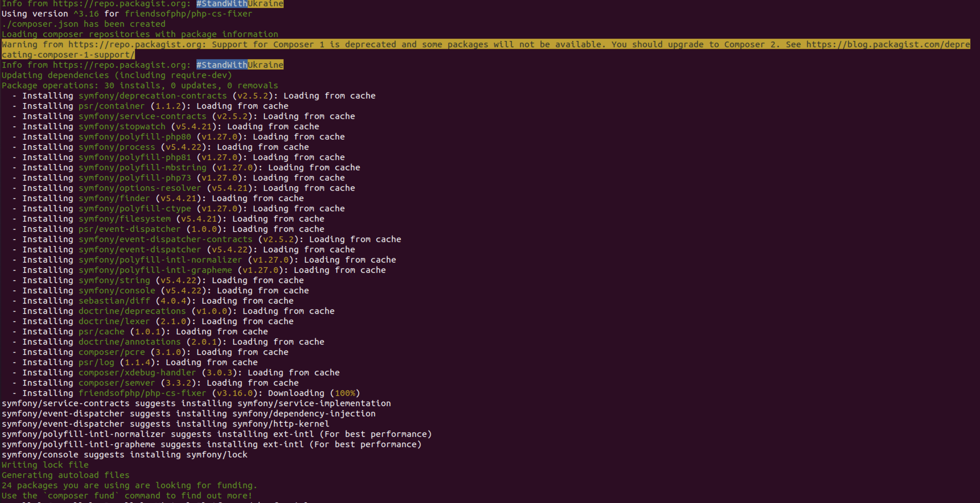980x503 pixels.
Task: Click the 'Loading composer repositories with package information' line
Action: click(x=140, y=34)
